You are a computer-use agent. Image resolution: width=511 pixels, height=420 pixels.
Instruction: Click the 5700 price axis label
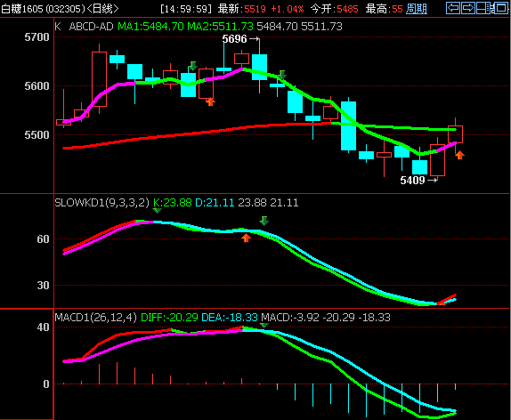[x=36, y=37]
